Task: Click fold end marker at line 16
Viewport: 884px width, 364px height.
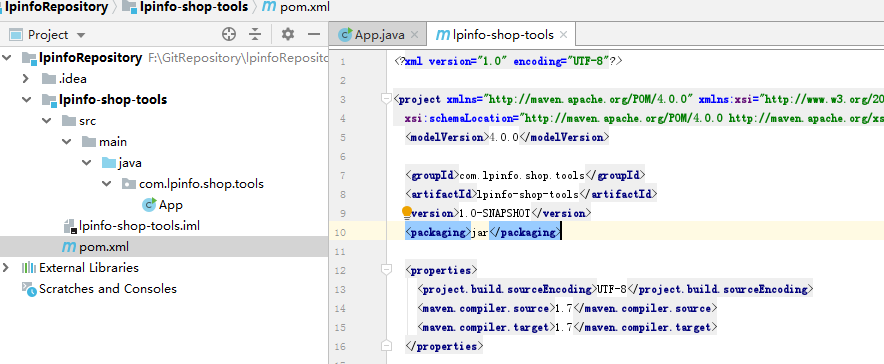Action: tap(386, 345)
